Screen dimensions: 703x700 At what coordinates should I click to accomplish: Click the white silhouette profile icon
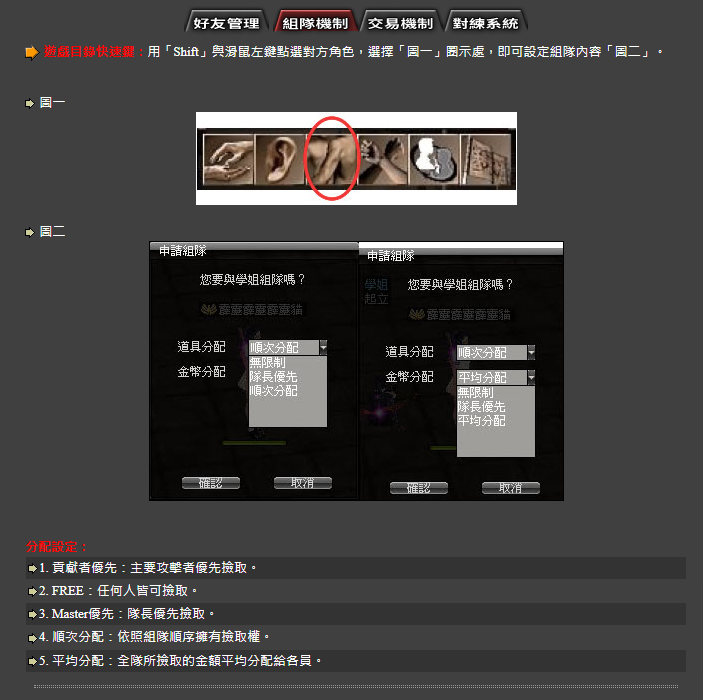[x=434, y=159]
